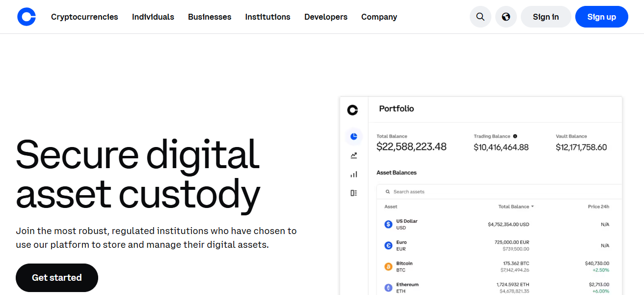This screenshot has width=644, height=295.
Task: Open the reports list sidebar icon
Action: tap(354, 192)
